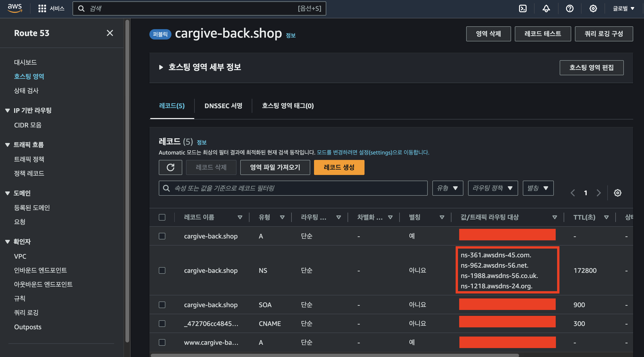
Task: Close the Route 53 sidebar
Action: pos(110,33)
